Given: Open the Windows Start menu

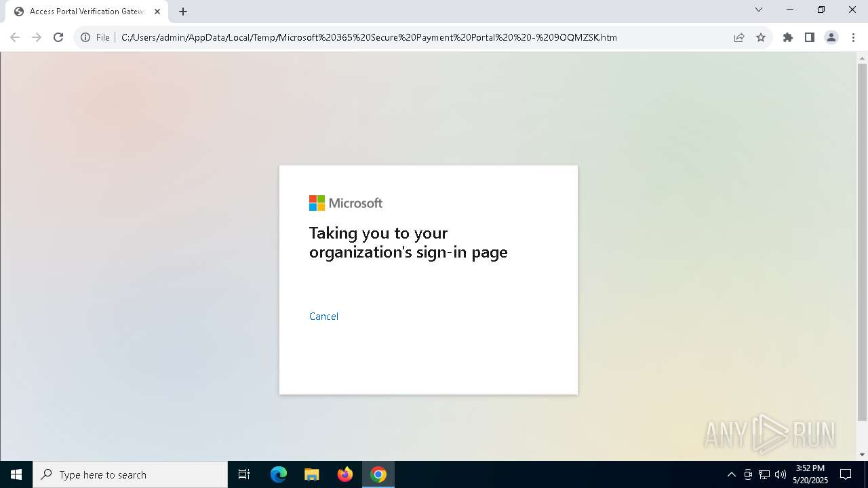Looking at the screenshot, I should (x=16, y=474).
